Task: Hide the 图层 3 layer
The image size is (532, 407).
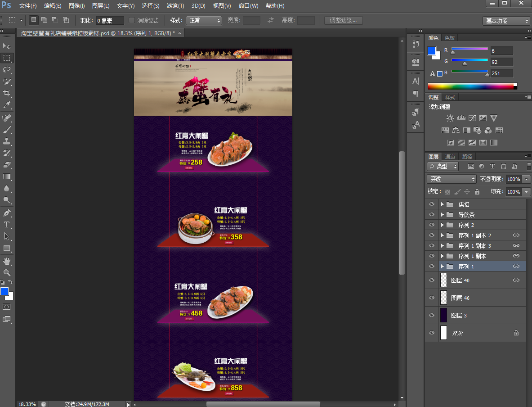Action: [x=432, y=315]
